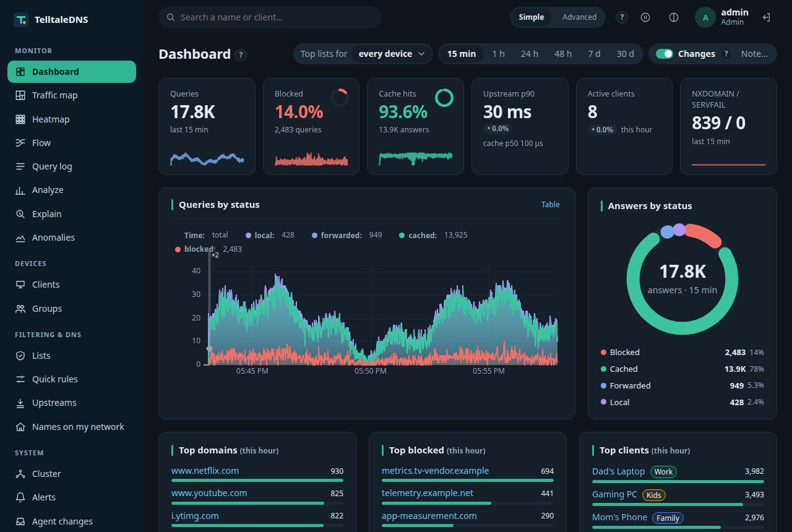This screenshot has height=532, width=792.
Task: Select the 24 h time range
Action: click(x=529, y=54)
